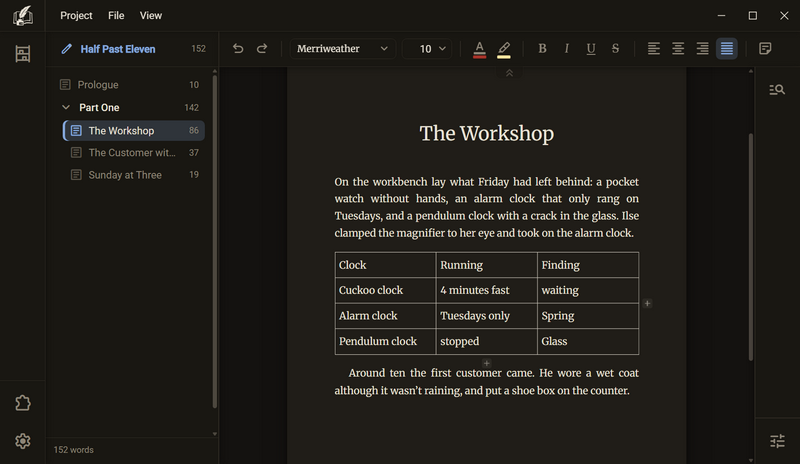Click the cell 'Tuesdays only'
Viewport: 800px width, 464px height.
[x=486, y=316]
